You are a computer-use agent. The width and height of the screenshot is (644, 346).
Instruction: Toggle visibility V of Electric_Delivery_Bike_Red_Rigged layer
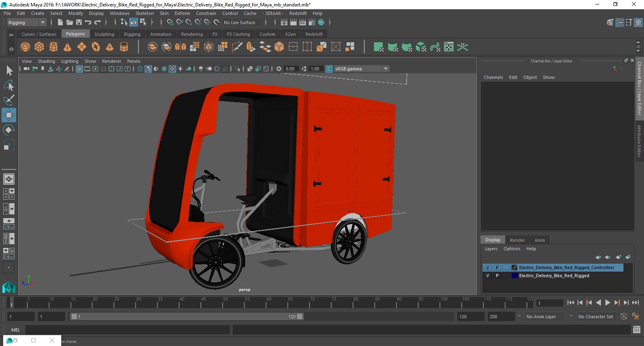(x=487, y=276)
